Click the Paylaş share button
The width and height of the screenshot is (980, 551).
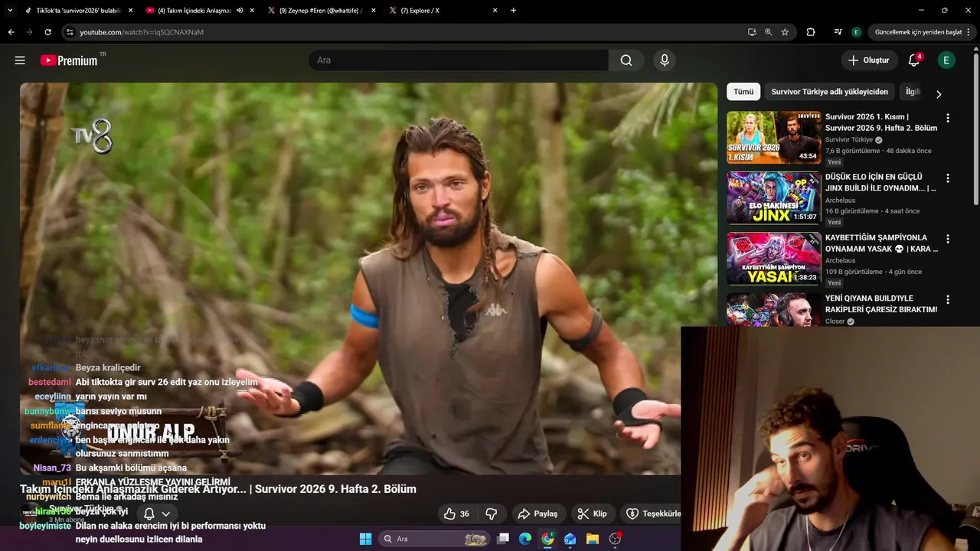(x=537, y=514)
